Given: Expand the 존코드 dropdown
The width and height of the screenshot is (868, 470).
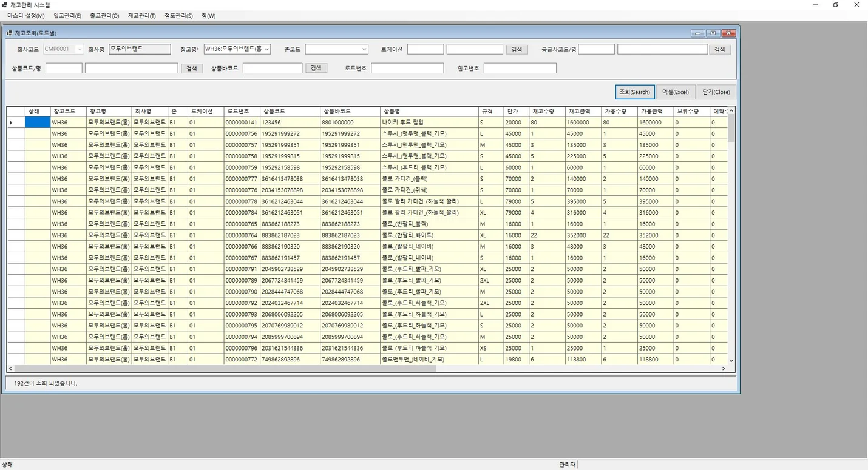Looking at the screenshot, I should [x=364, y=49].
